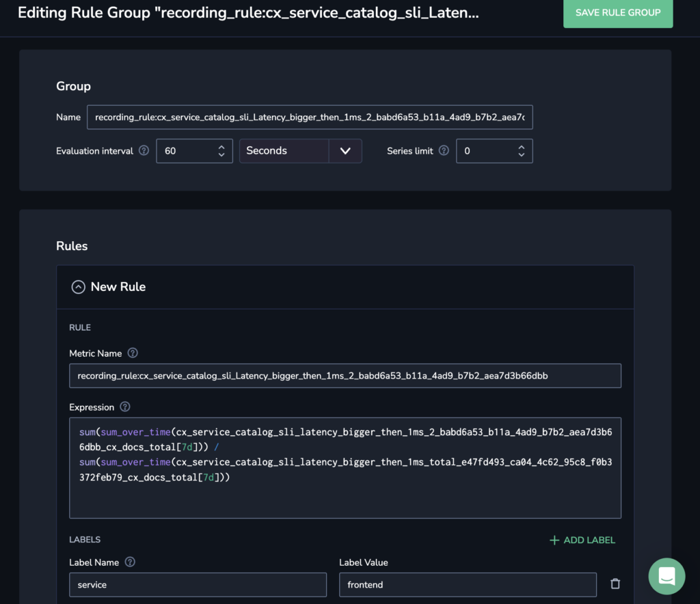Collapse the New Rule section
Screen dimensions: 700x604
pos(78,287)
